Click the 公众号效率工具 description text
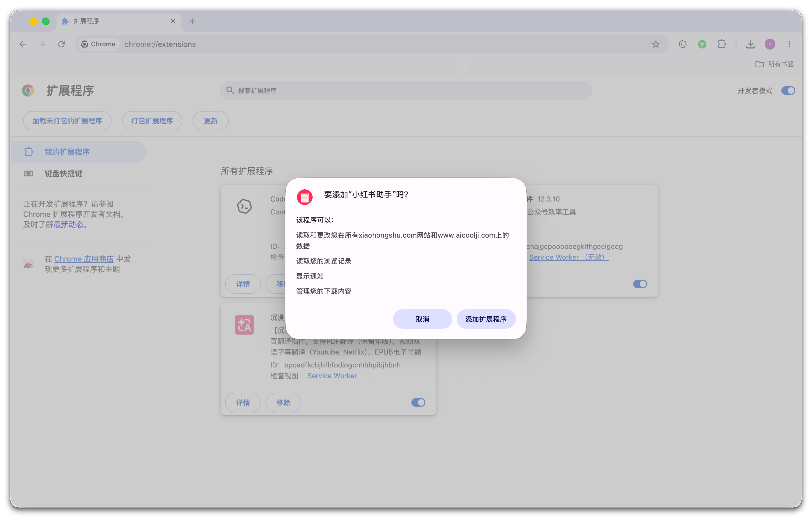The height and width of the screenshot is (521, 812). point(551,212)
